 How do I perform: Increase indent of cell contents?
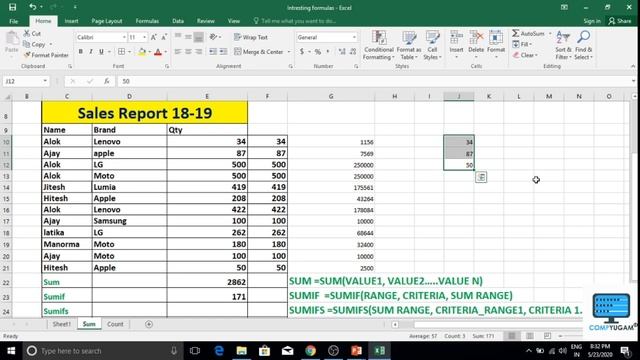(223, 52)
